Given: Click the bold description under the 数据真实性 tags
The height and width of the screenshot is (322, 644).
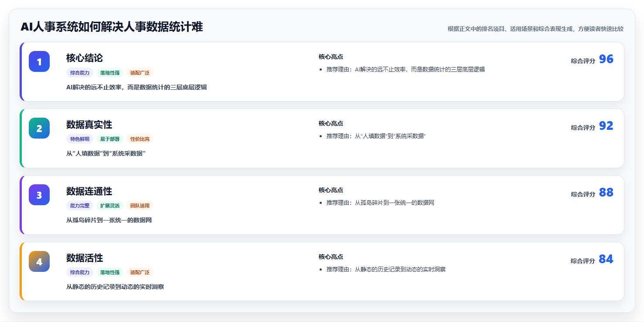Looking at the screenshot, I should (106, 154).
